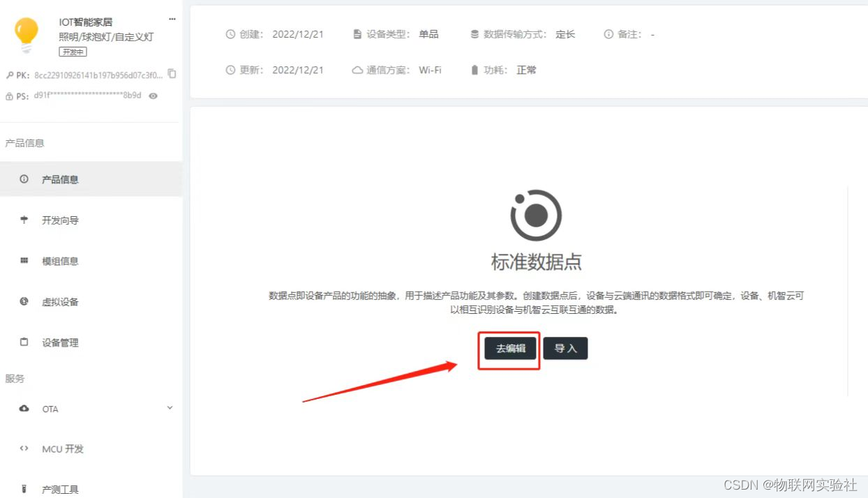Click the 数据点 description paragraph
Image resolution: width=868 pixels, height=498 pixels.
click(536, 303)
